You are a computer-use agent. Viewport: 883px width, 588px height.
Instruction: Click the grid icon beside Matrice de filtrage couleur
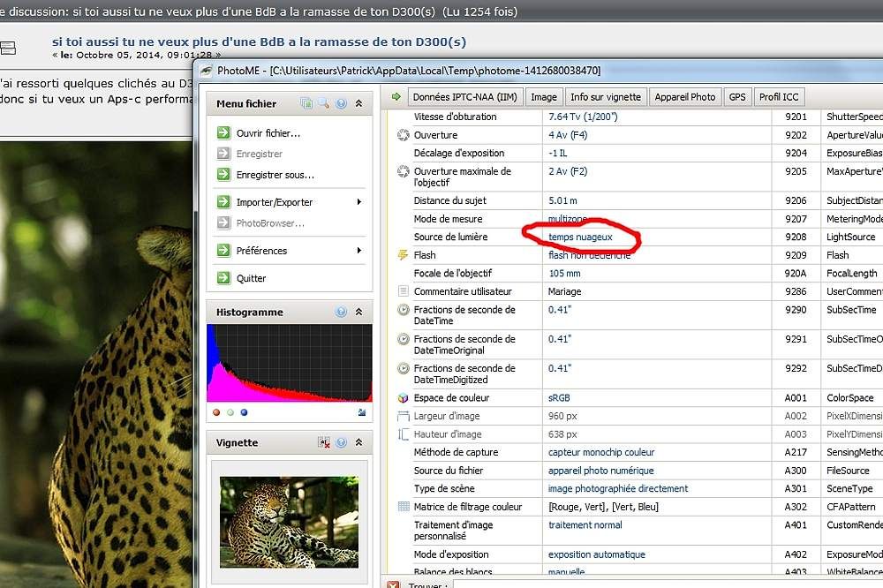point(404,507)
